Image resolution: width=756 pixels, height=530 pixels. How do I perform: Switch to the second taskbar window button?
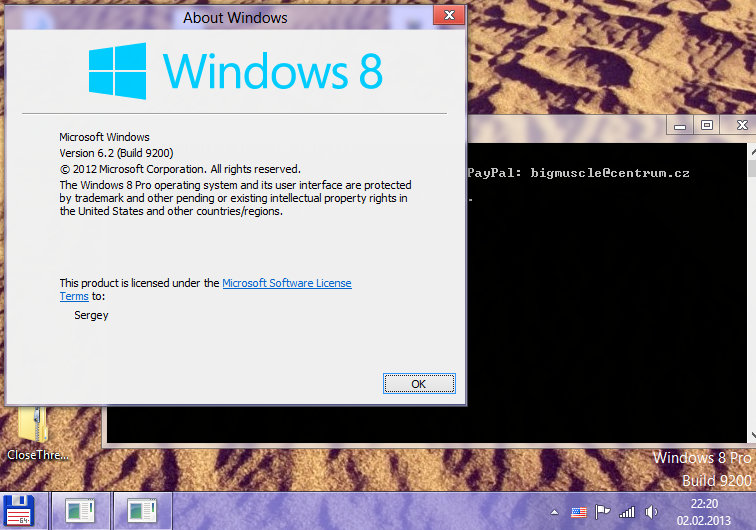[x=142, y=510]
